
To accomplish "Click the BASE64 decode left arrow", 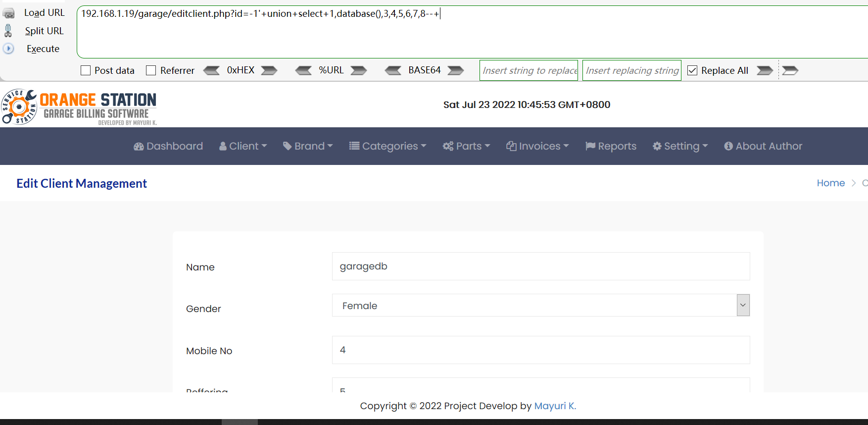I will pos(393,70).
